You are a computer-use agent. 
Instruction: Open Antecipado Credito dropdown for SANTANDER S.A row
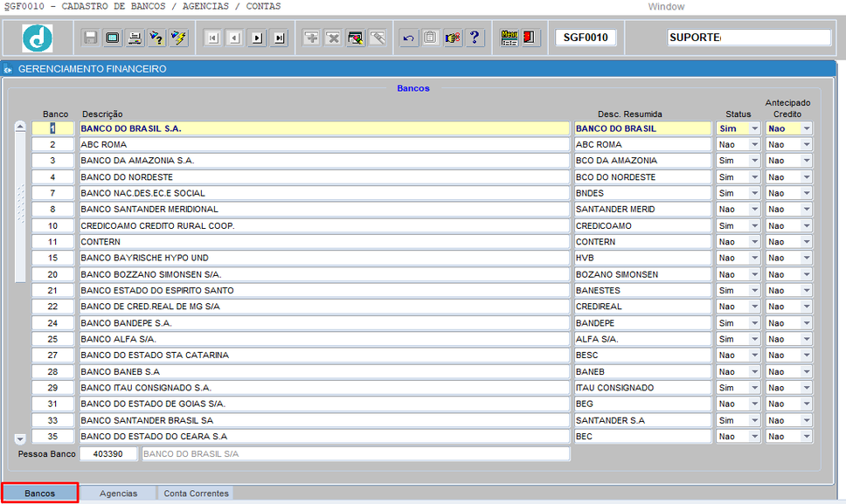tap(806, 420)
